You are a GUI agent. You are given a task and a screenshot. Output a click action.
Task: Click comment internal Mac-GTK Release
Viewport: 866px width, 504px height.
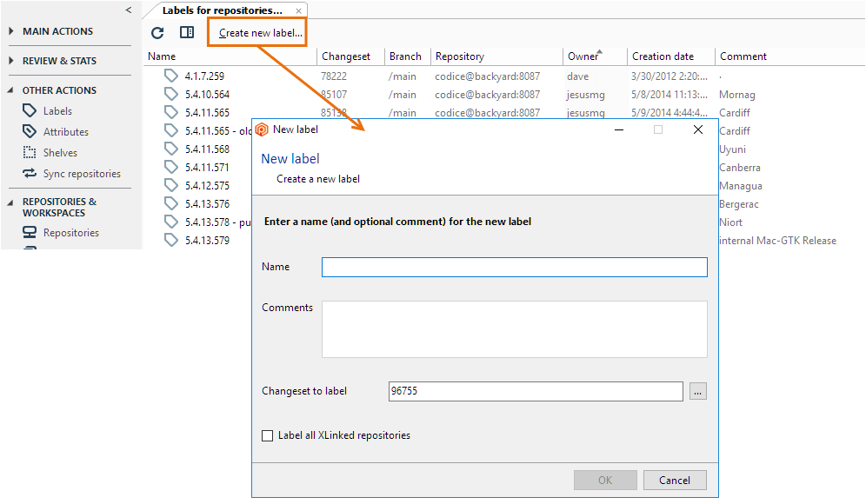click(x=777, y=240)
